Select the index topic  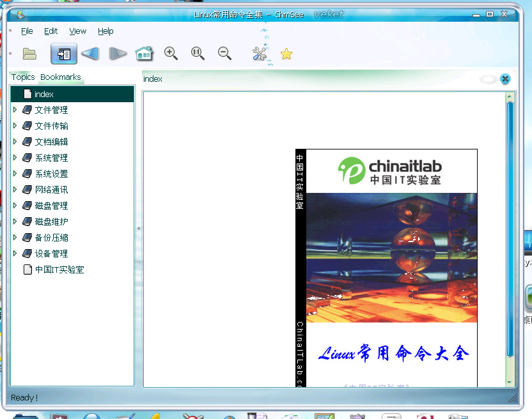point(72,94)
